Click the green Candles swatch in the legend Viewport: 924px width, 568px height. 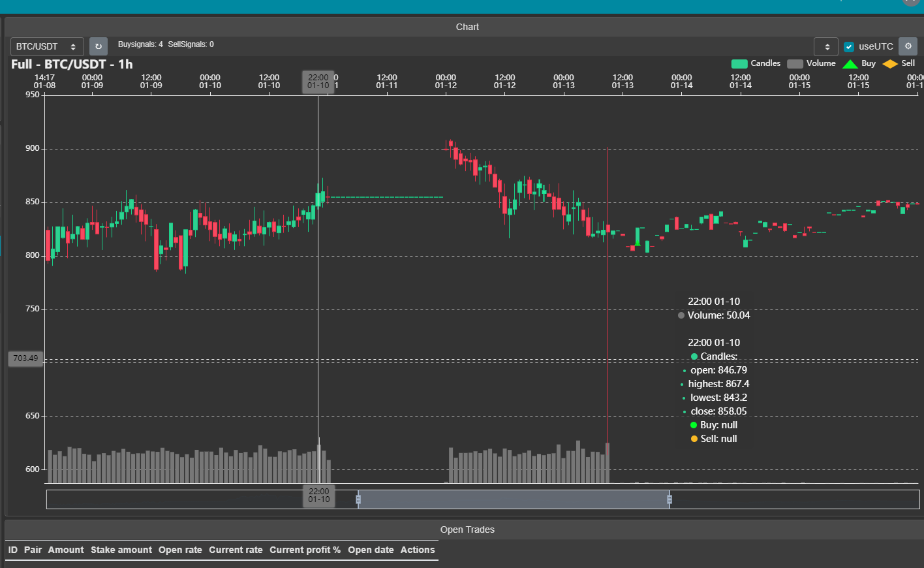click(x=741, y=63)
